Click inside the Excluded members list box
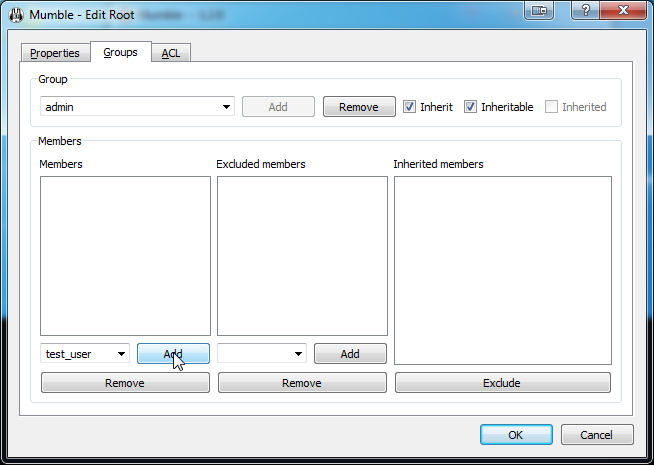 [302, 256]
